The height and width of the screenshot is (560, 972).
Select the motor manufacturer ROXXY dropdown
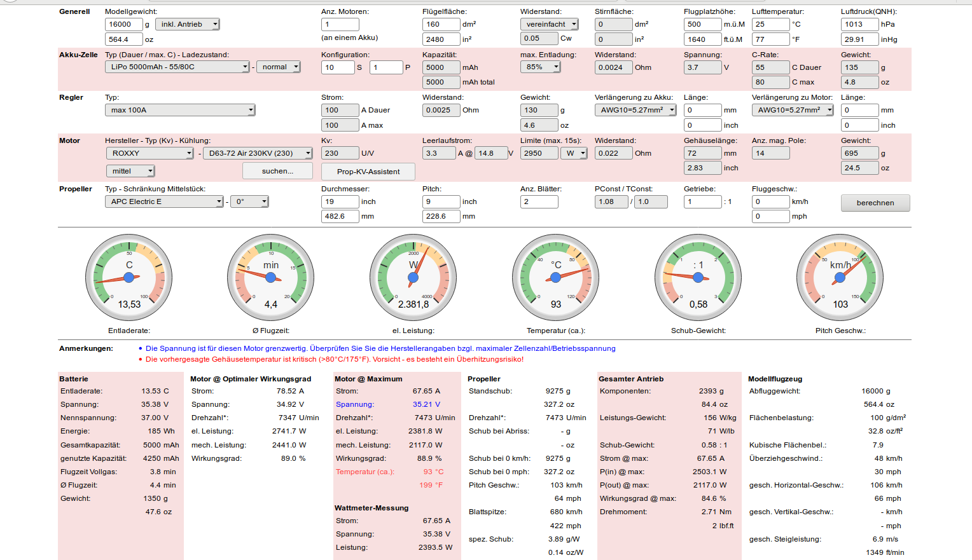pos(149,153)
